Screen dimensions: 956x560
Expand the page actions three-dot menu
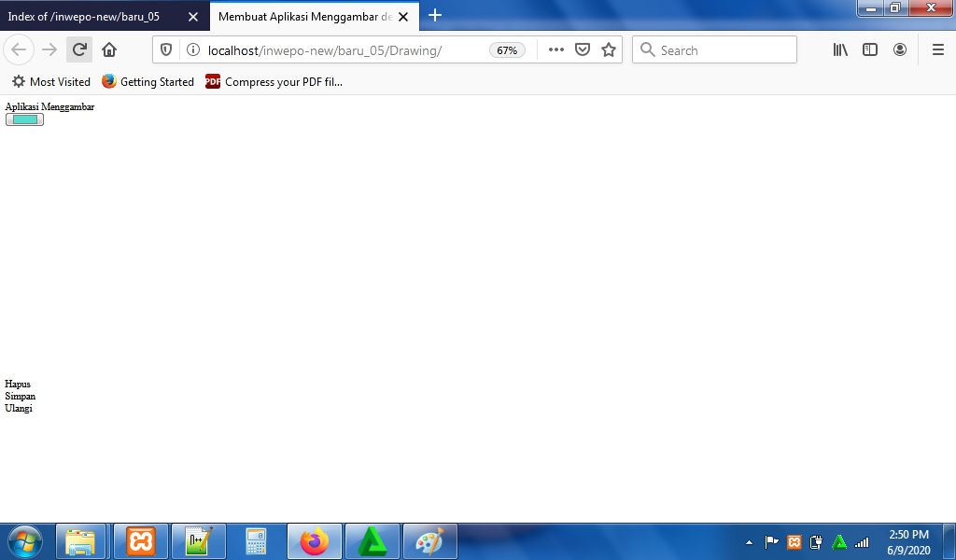point(556,50)
